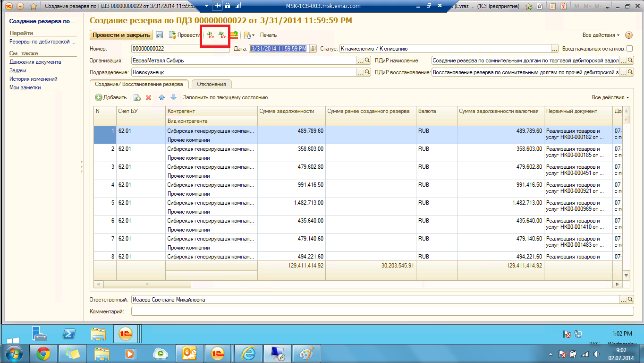Move row down with blue arrow
Viewport: 644px width, 363px height.
pos(173,97)
